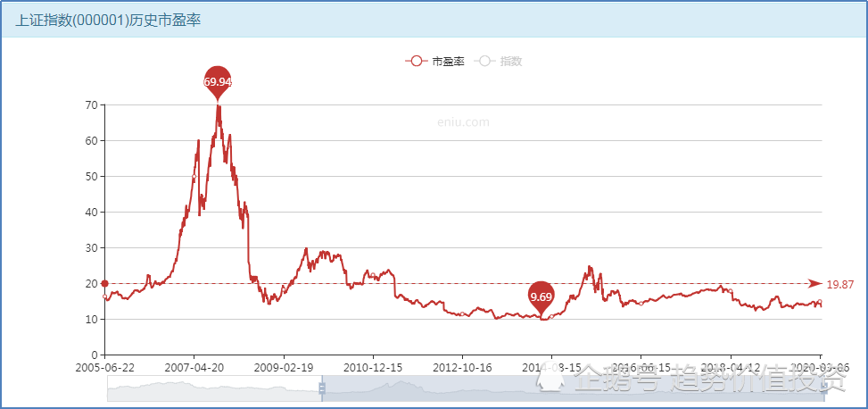Toggle the 市盈率 legend series
Screen dimensions: 868x409
coord(435,61)
